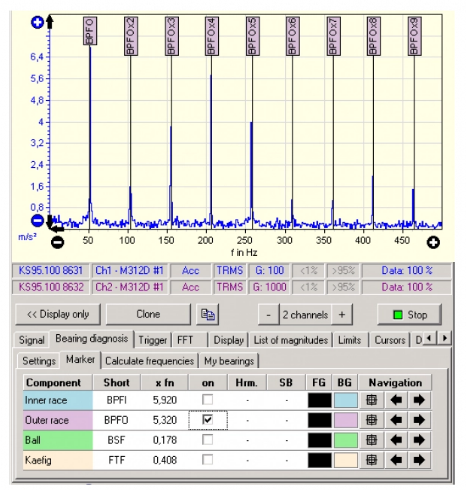Open the Ball green background swatch
The width and height of the screenshot is (466, 490).
(346, 440)
